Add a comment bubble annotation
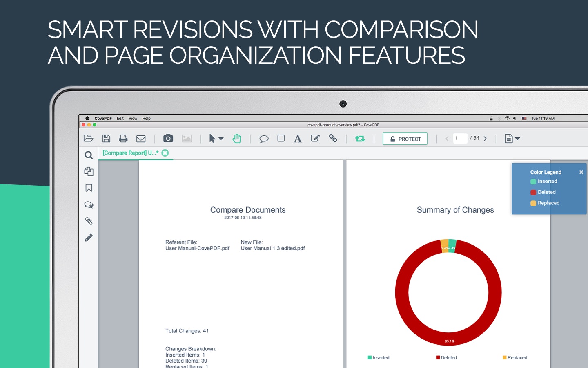The height and width of the screenshot is (368, 588). (x=264, y=139)
